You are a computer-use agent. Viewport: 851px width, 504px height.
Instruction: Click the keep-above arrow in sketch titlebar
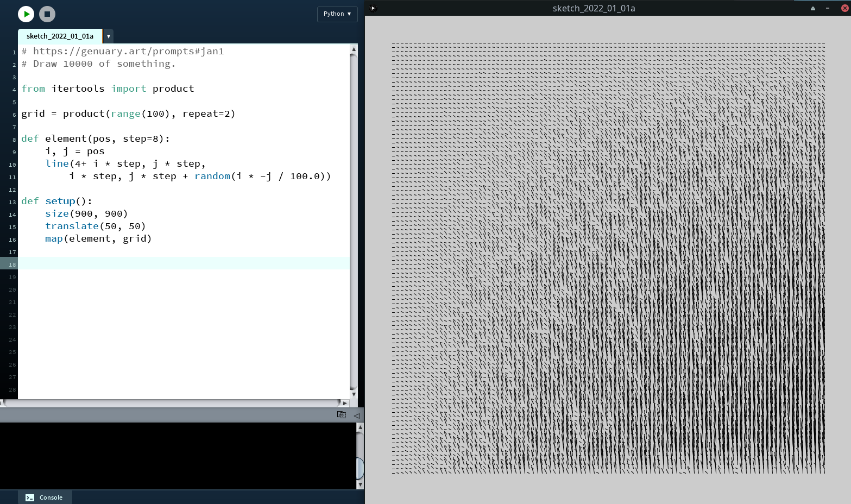[x=813, y=8]
